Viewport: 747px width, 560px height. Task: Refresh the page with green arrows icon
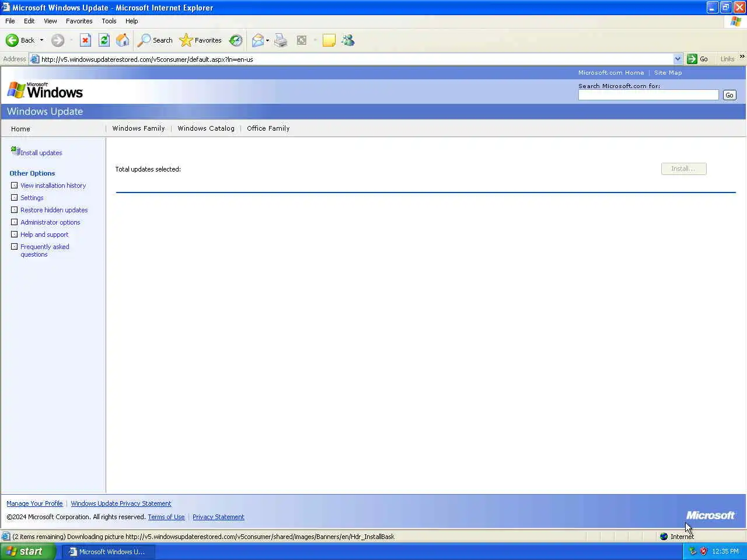104,40
